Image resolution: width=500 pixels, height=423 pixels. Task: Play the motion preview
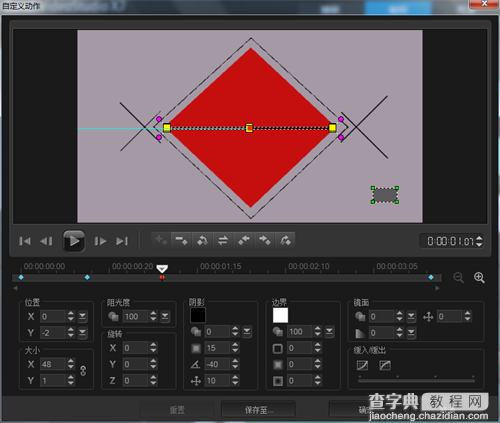click(x=74, y=241)
